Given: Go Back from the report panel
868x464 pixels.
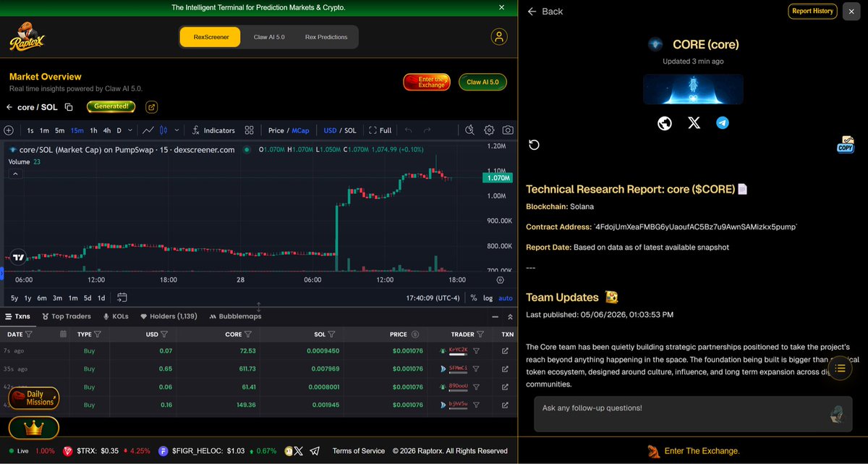Looking at the screenshot, I should (x=545, y=12).
